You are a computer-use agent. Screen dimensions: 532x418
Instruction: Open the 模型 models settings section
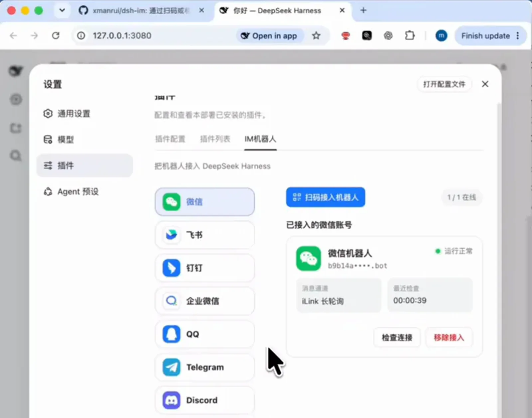pyautogui.click(x=85, y=140)
